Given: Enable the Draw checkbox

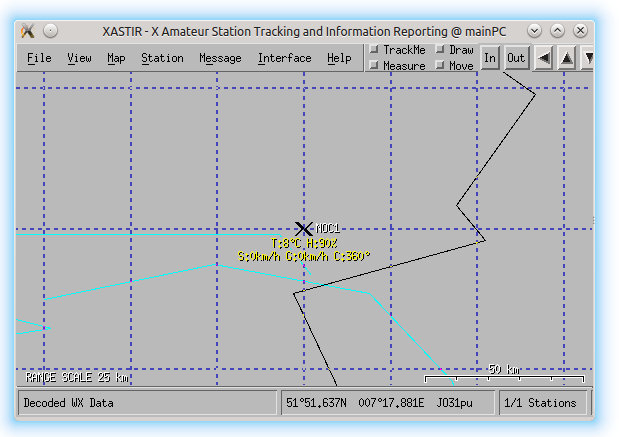Looking at the screenshot, I should [440, 49].
